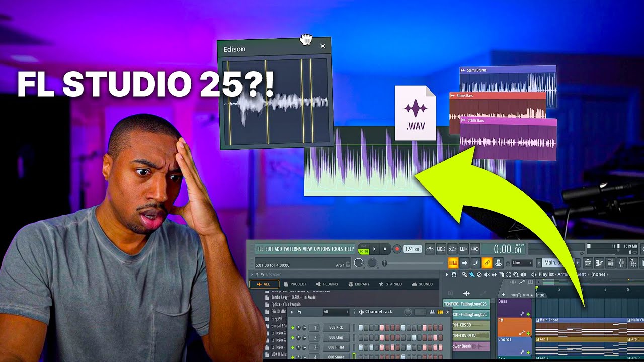
Task: Open Channel rack options menu arrow
Action: tap(292, 312)
